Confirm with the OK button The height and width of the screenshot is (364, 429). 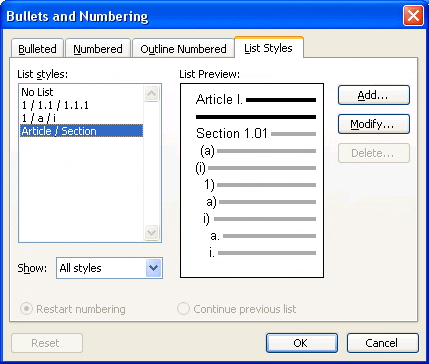click(302, 343)
